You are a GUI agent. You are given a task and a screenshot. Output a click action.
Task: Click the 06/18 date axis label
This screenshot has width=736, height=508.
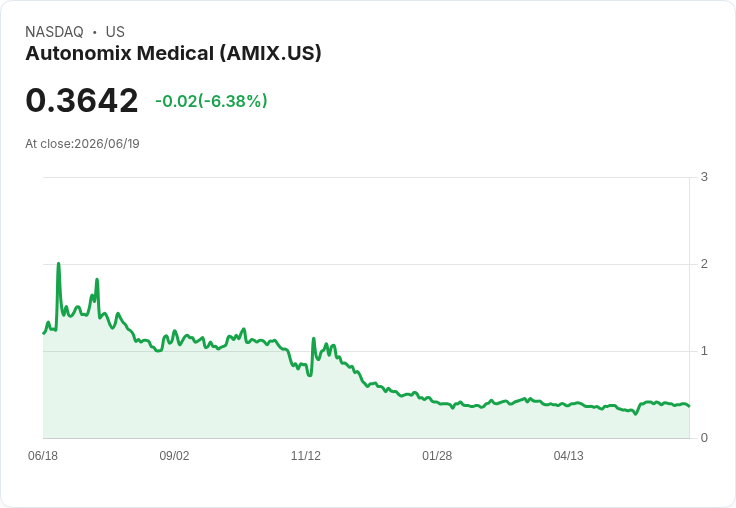click(43, 455)
